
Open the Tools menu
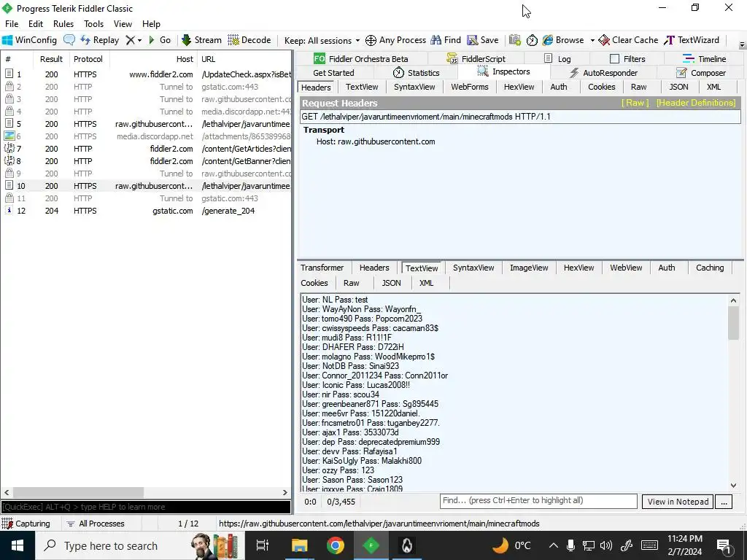pos(93,24)
